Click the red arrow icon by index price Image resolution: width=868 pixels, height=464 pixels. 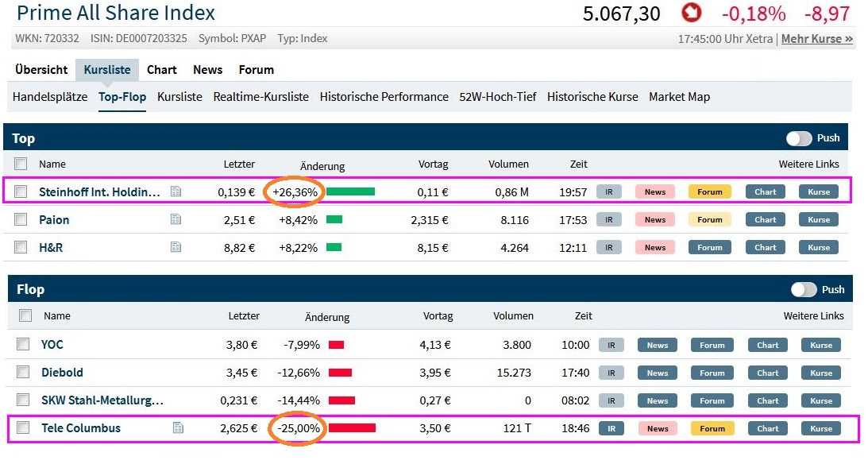(x=692, y=14)
